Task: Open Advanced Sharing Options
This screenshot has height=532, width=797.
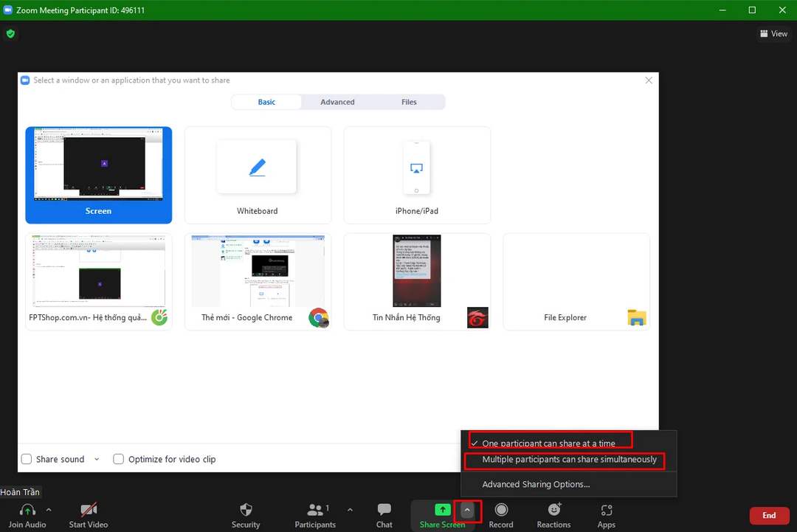Action: 536,484
